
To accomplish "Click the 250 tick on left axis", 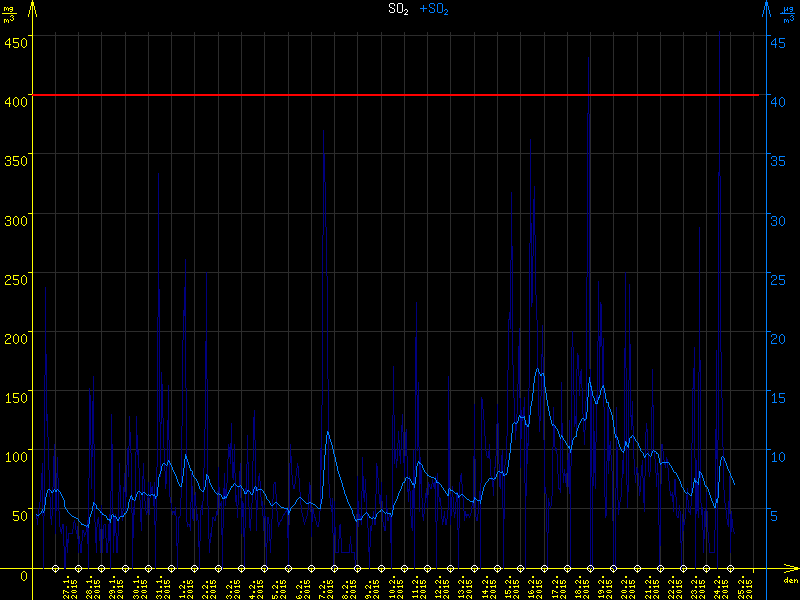I will [x=15, y=279].
